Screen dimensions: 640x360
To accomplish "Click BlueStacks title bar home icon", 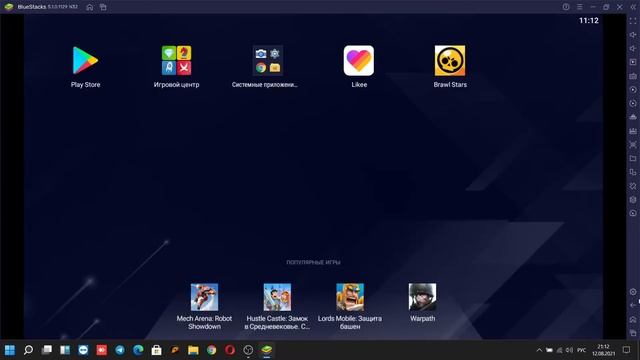I will click(90, 7).
